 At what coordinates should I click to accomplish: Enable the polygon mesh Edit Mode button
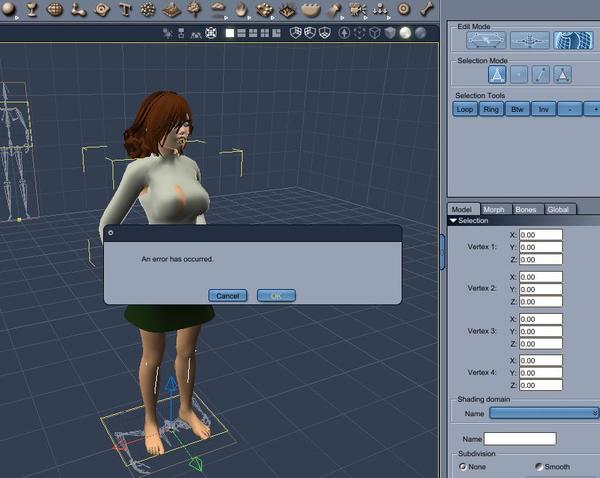tap(486, 40)
